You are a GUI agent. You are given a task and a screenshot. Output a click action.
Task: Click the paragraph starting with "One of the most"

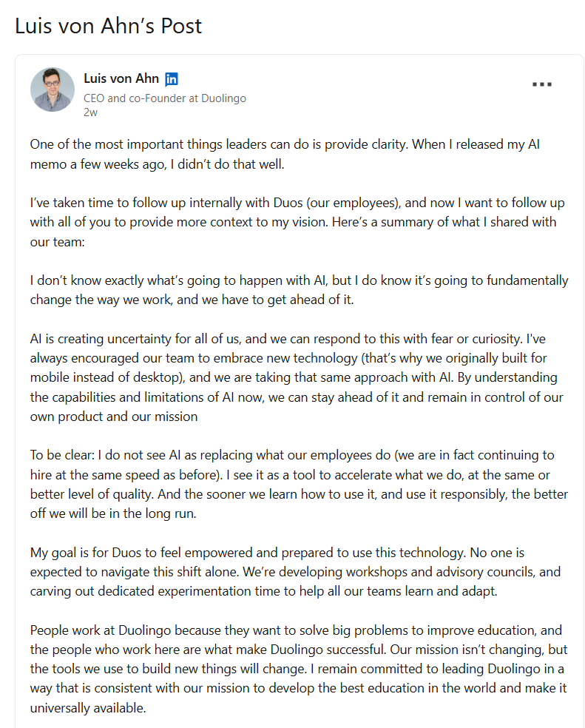[x=296, y=154]
